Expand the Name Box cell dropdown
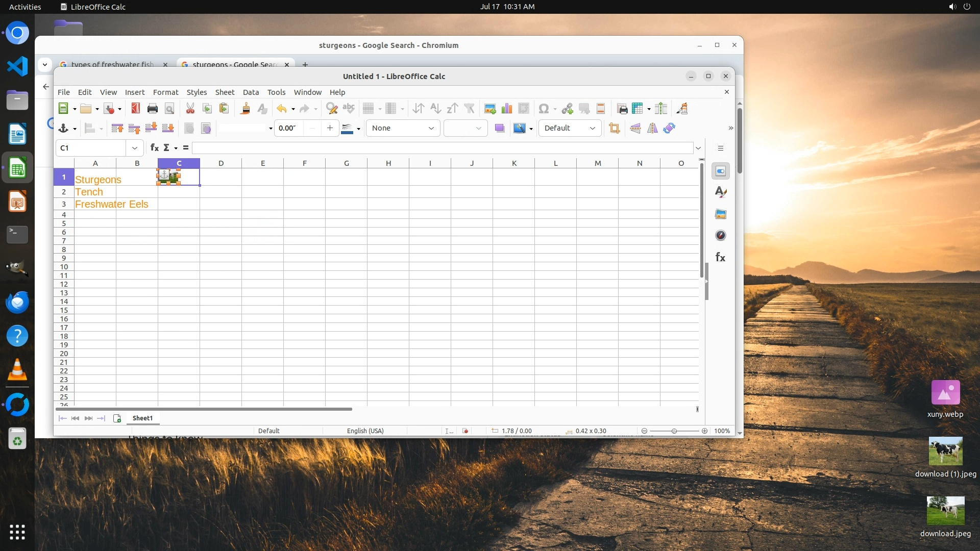This screenshot has width=980, height=551. click(x=135, y=148)
